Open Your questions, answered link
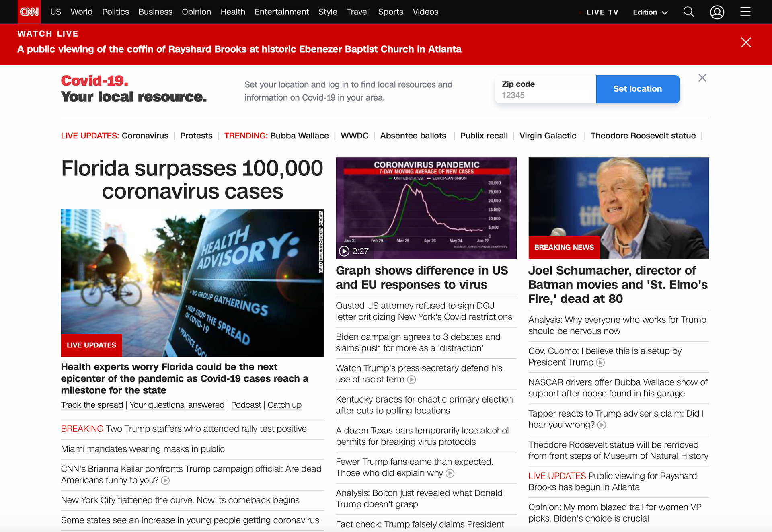The image size is (772, 532). [x=177, y=405]
